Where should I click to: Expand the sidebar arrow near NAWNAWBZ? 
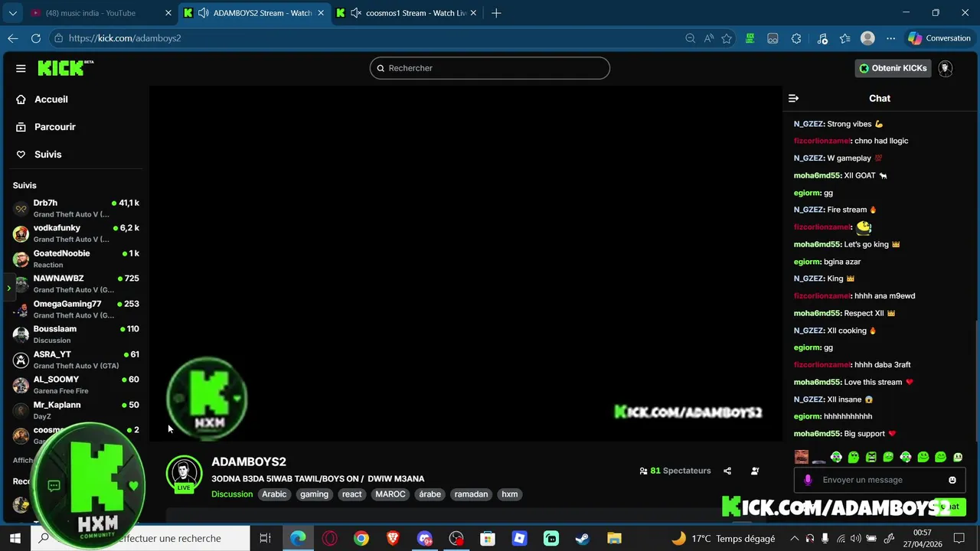tap(8, 289)
